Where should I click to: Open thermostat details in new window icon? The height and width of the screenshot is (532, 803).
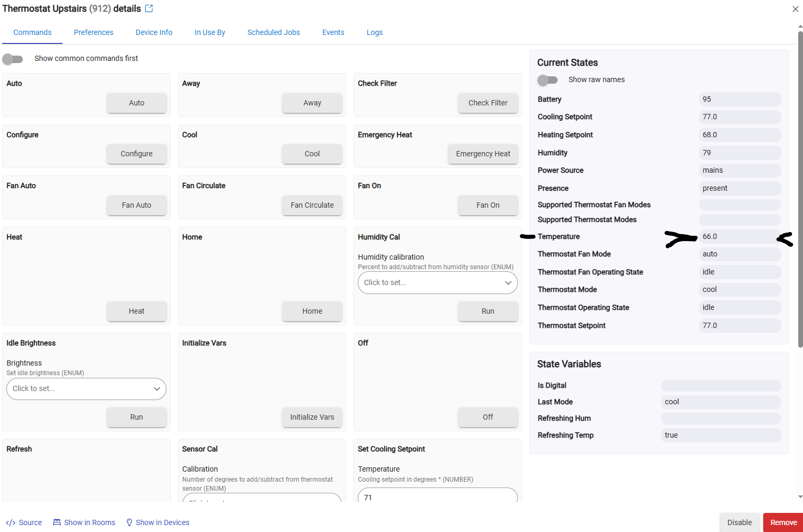149,8
